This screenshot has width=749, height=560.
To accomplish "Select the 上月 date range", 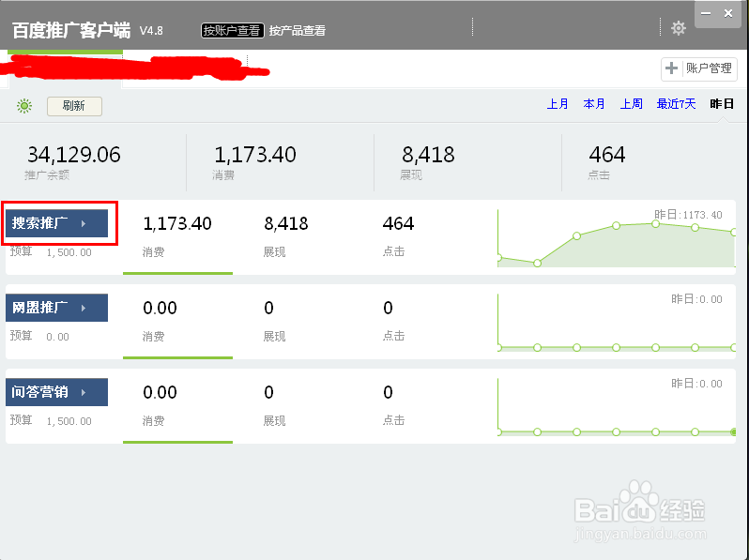I will click(x=558, y=104).
